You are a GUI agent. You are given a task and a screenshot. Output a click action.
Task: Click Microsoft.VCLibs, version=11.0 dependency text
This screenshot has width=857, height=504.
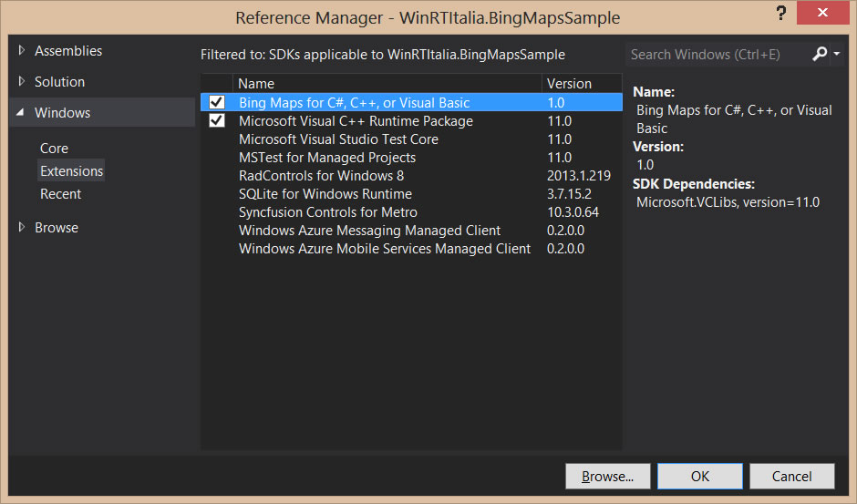click(x=728, y=202)
